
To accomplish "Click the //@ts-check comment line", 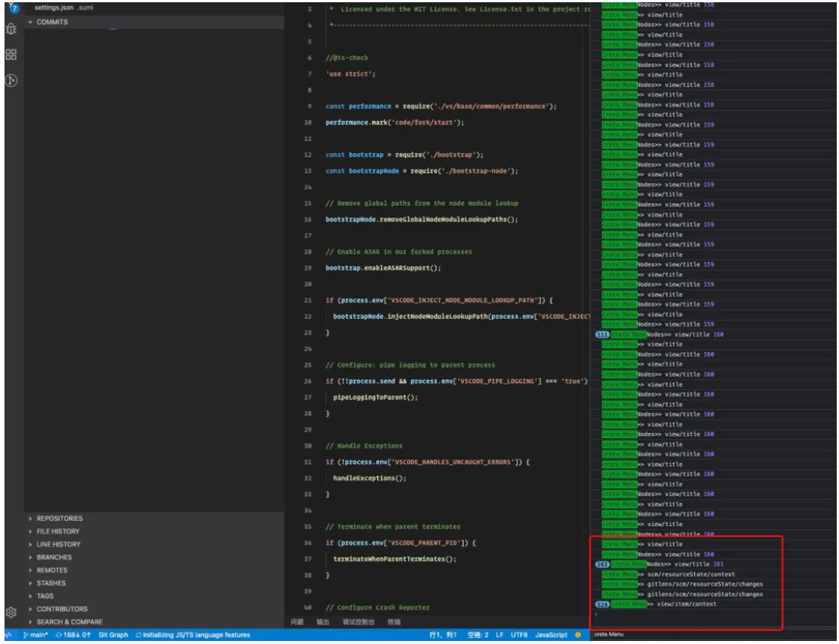I will coord(347,58).
